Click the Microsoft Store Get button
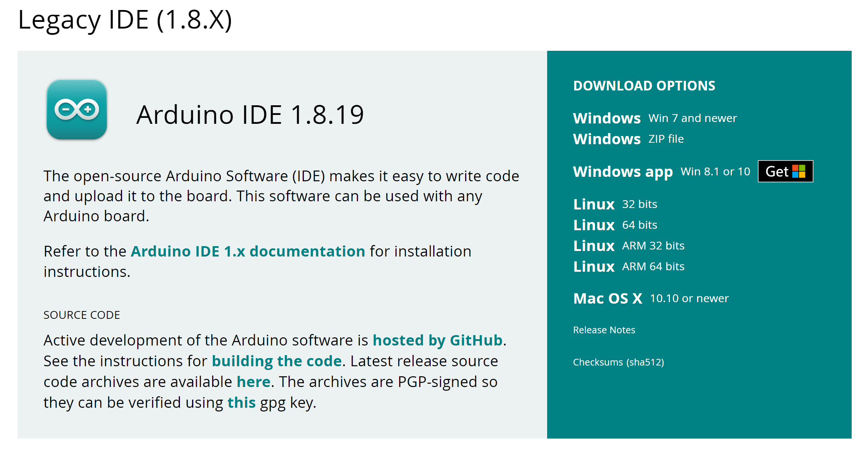 [x=777, y=171]
